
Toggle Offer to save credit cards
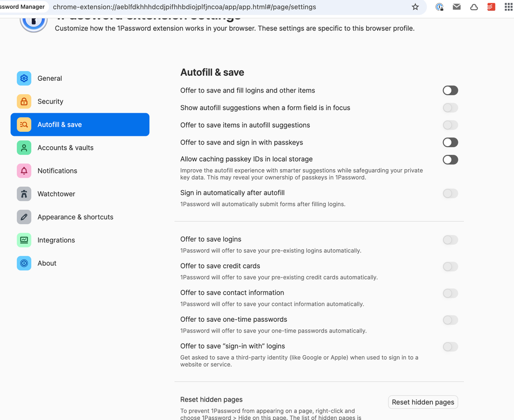point(450,267)
